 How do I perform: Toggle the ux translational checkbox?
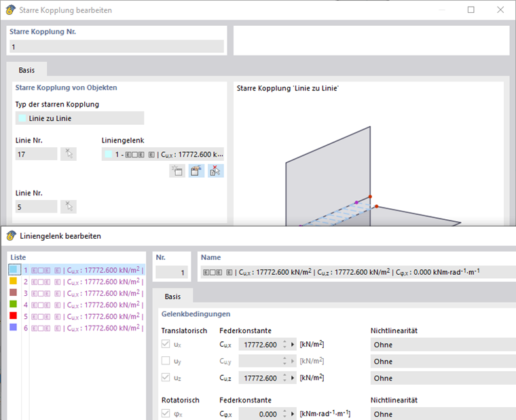(x=166, y=344)
